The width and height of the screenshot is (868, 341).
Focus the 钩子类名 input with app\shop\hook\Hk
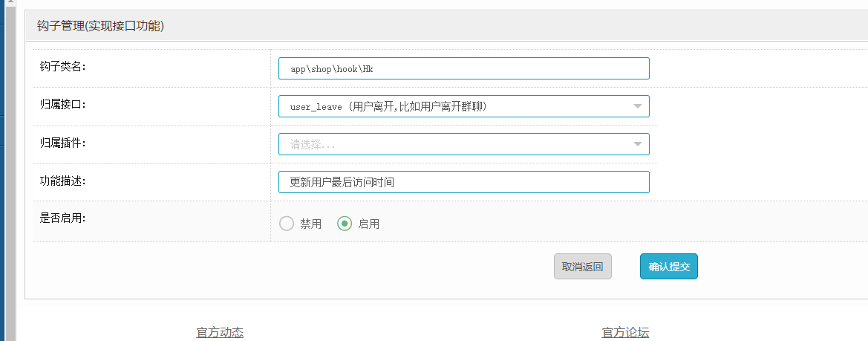(463, 68)
